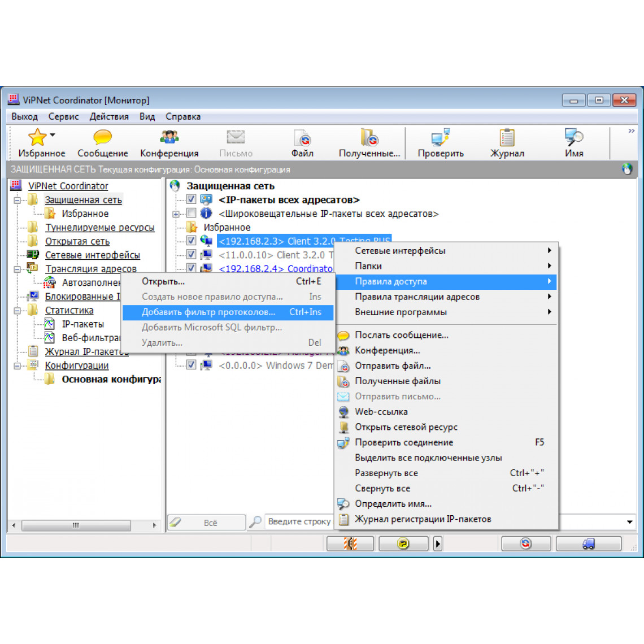Click the red-blue refresh status bar button
644x644 pixels.
pos(526,543)
